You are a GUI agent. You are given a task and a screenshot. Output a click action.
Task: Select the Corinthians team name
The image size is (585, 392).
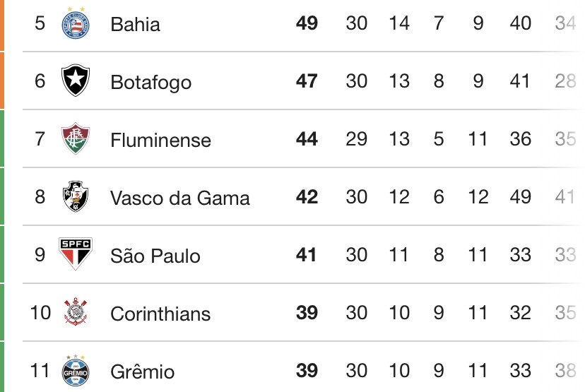click(160, 314)
